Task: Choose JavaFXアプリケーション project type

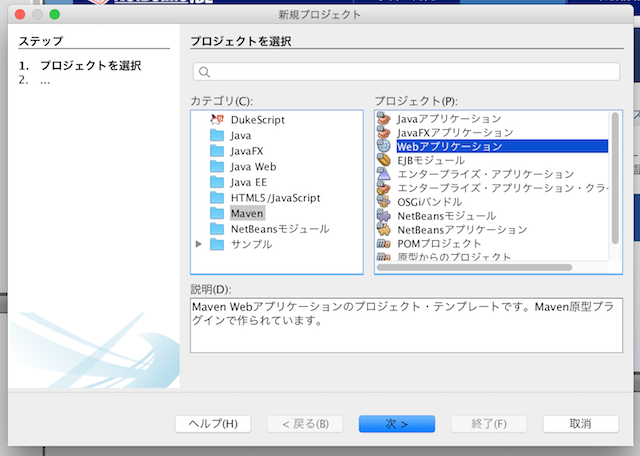Action: 455,133
